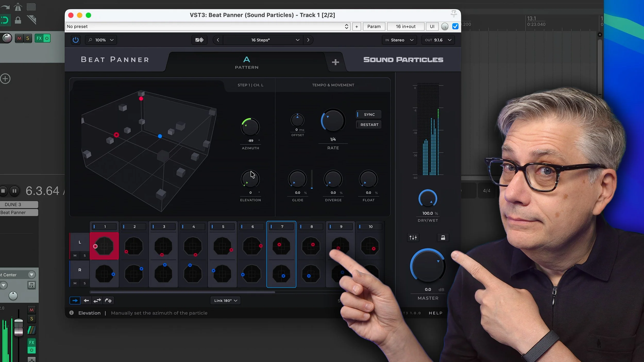The width and height of the screenshot is (644, 362).
Task: Toggle the plugin bypass checkbox
Action: click(x=455, y=26)
